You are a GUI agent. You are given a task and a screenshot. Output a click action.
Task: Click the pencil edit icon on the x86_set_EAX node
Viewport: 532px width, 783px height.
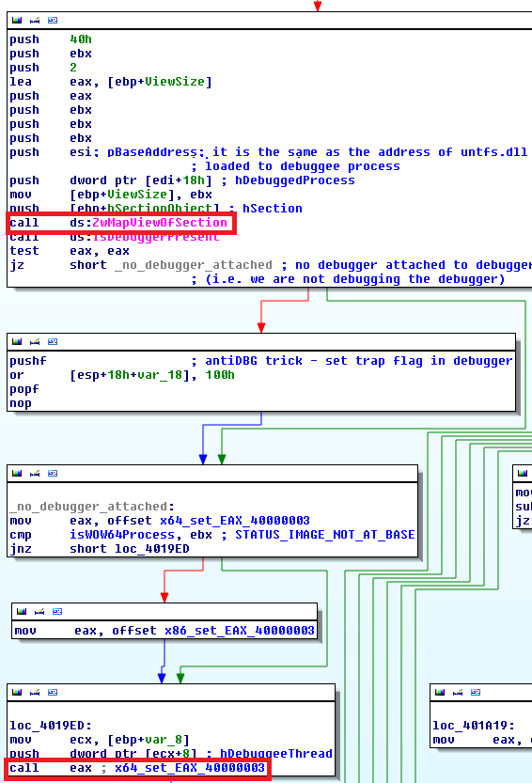(x=39, y=612)
